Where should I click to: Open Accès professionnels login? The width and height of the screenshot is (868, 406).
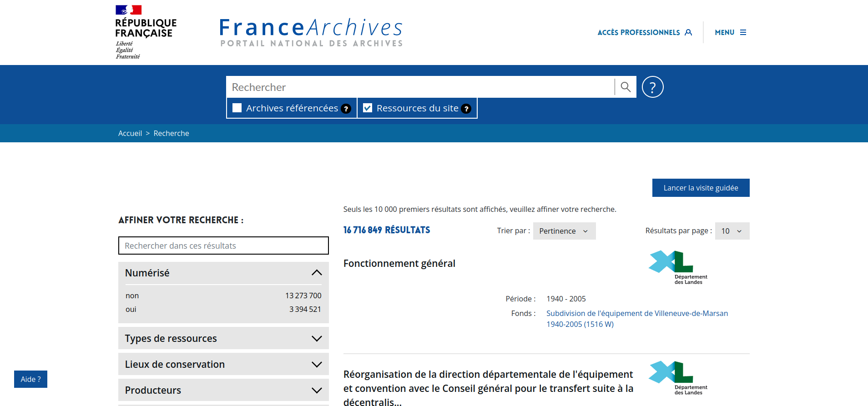coord(644,32)
